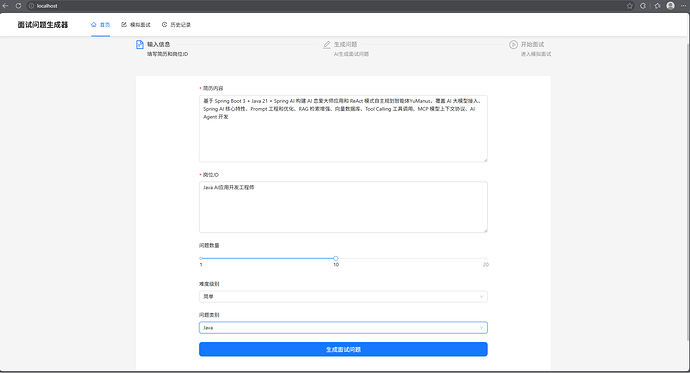Click the 开始面试 step play icon
The height and width of the screenshot is (373, 690).
(513, 44)
